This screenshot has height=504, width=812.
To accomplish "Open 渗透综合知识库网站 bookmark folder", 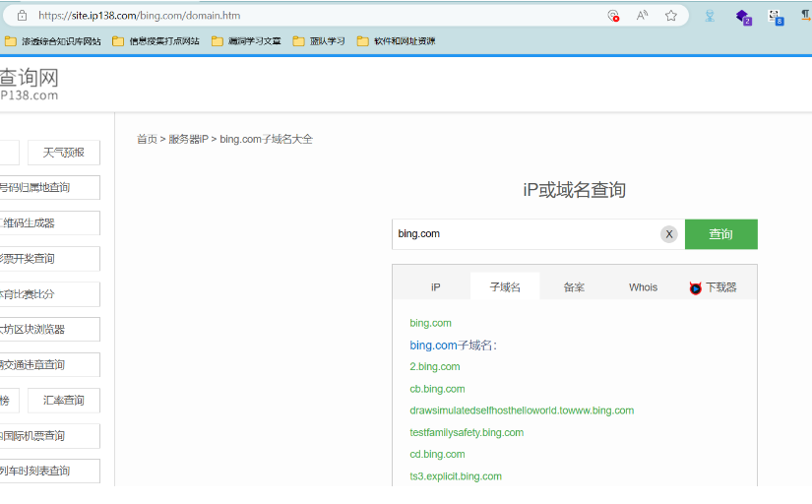I will tap(53, 41).
